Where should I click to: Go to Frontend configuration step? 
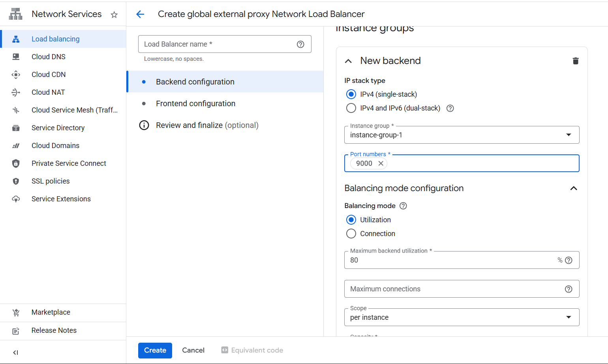tap(195, 103)
